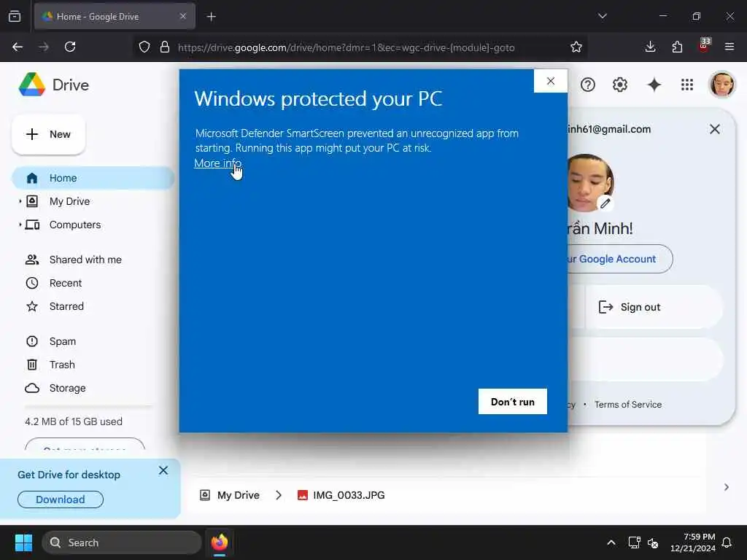Edit profile picture pencil icon
Image resolution: width=747 pixels, height=560 pixels.
605,203
